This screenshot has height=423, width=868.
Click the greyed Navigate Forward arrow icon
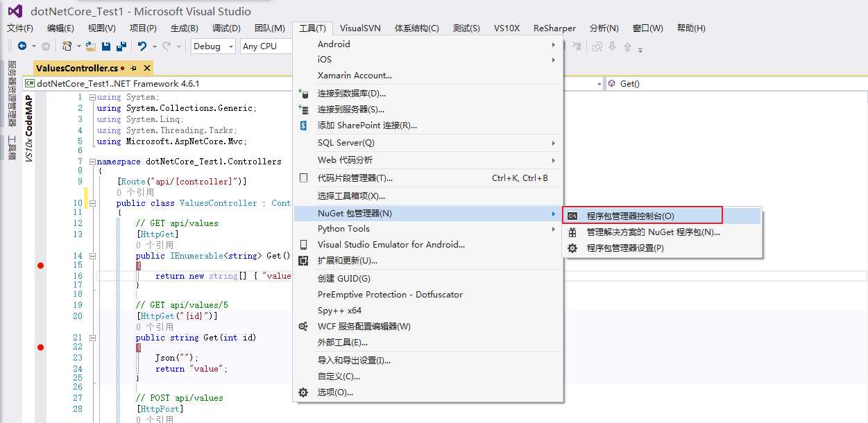click(46, 46)
